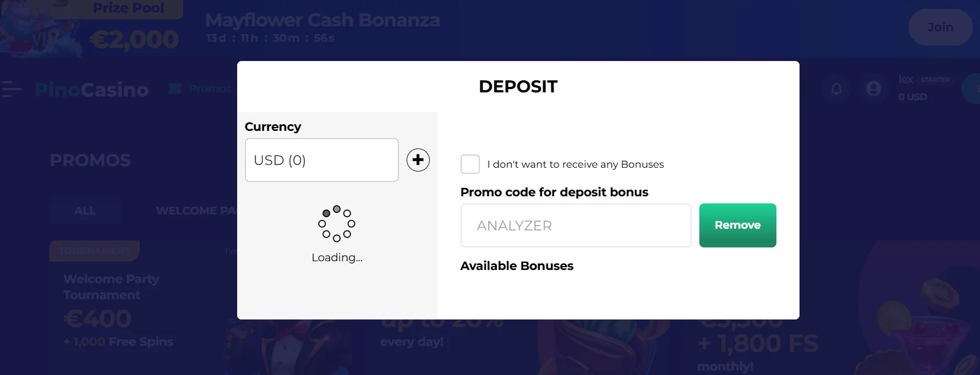
Task: Click the plus icon to add currency
Action: 418,160
